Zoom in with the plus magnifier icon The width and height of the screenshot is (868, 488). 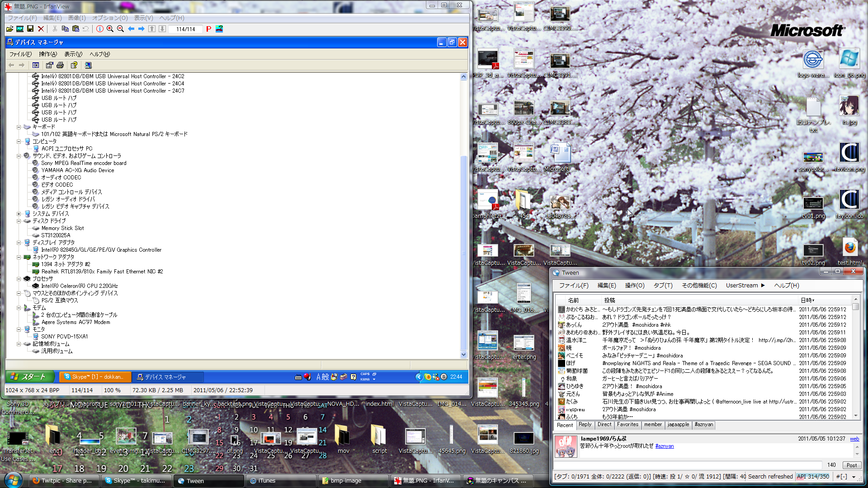click(x=110, y=29)
